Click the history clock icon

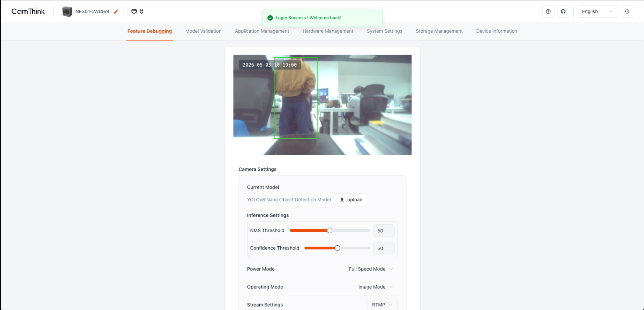pyautogui.click(x=627, y=12)
